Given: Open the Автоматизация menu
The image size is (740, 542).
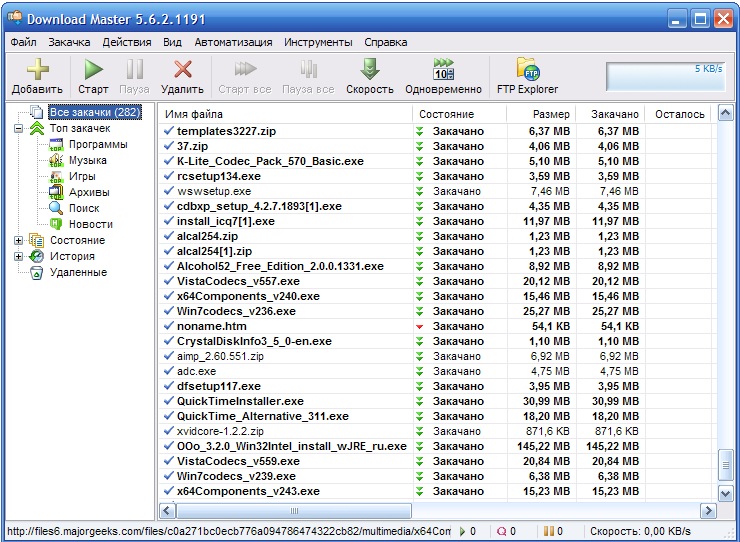Looking at the screenshot, I should pyautogui.click(x=233, y=42).
